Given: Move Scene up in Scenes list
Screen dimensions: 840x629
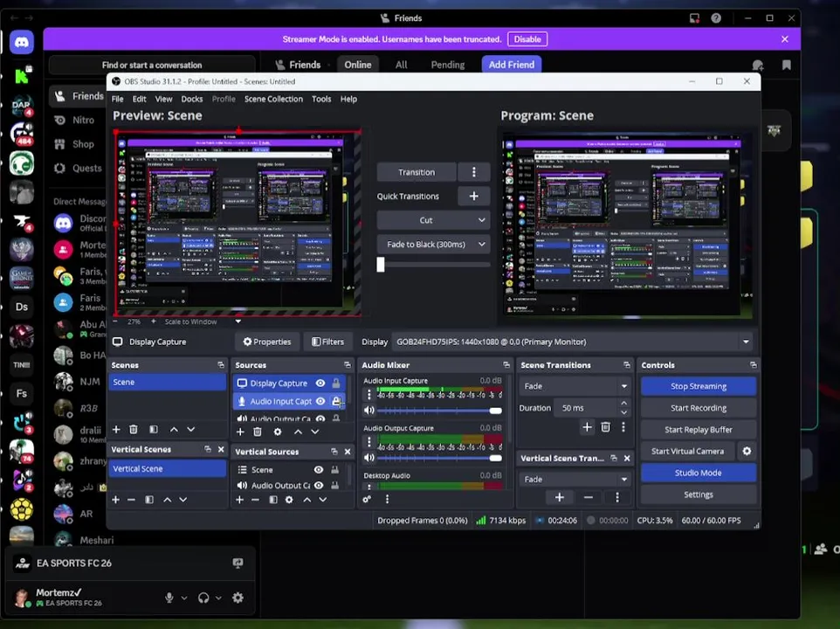Looking at the screenshot, I should click(x=174, y=430).
